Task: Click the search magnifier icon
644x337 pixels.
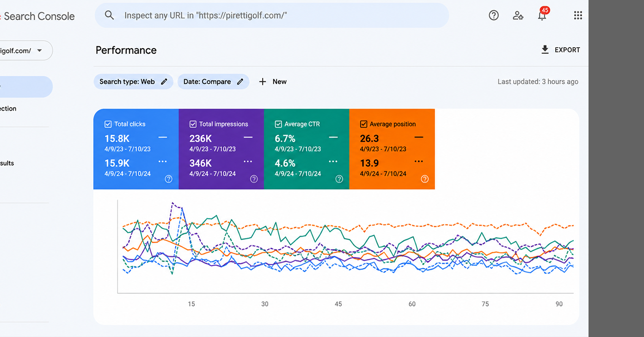Action: pos(109,15)
